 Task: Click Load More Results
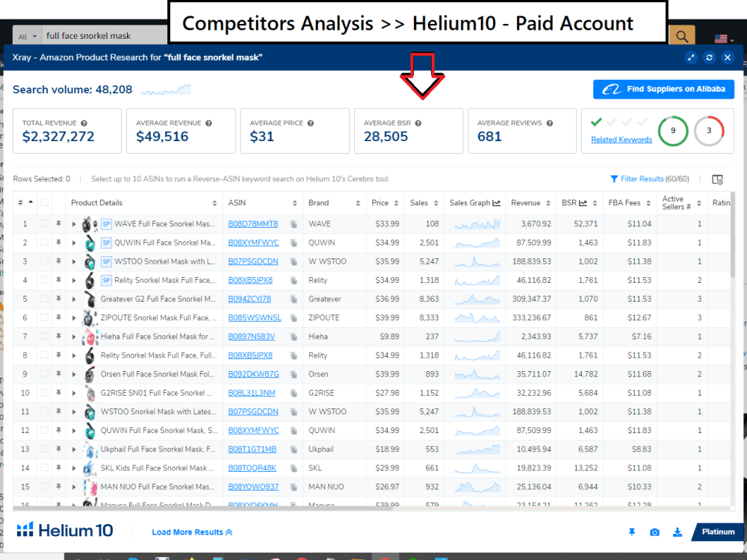click(192, 532)
